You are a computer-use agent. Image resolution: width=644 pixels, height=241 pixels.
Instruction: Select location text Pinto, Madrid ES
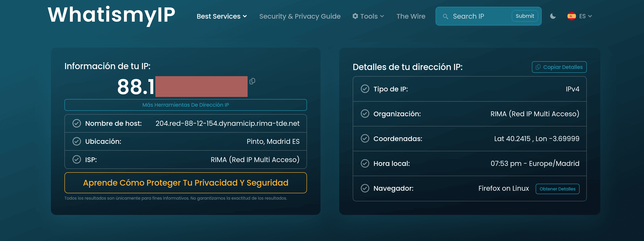point(273,142)
